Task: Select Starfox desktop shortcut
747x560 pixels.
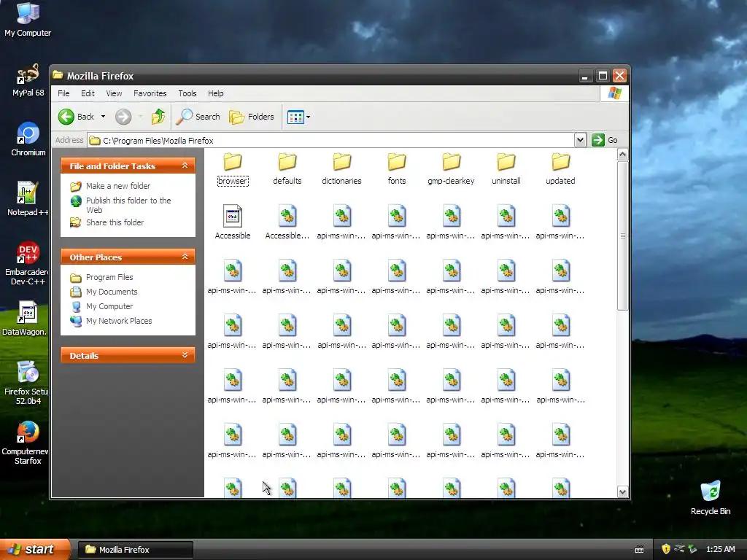Action: pyautogui.click(x=26, y=443)
